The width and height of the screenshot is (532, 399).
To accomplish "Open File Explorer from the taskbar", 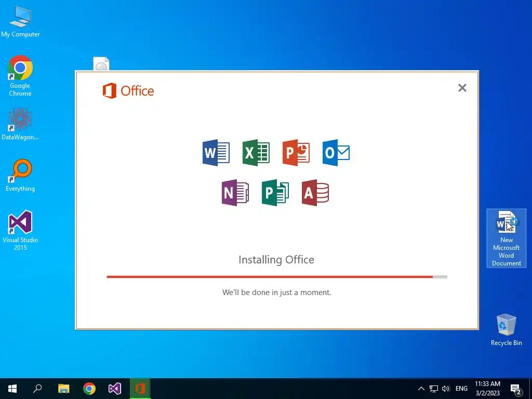I will pyautogui.click(x=63, y=389).
